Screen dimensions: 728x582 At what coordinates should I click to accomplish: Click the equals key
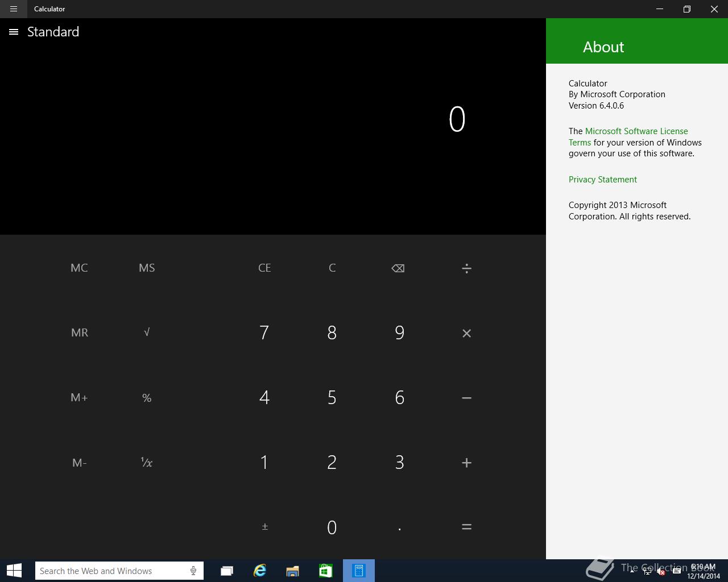click(x=466, y=527)
